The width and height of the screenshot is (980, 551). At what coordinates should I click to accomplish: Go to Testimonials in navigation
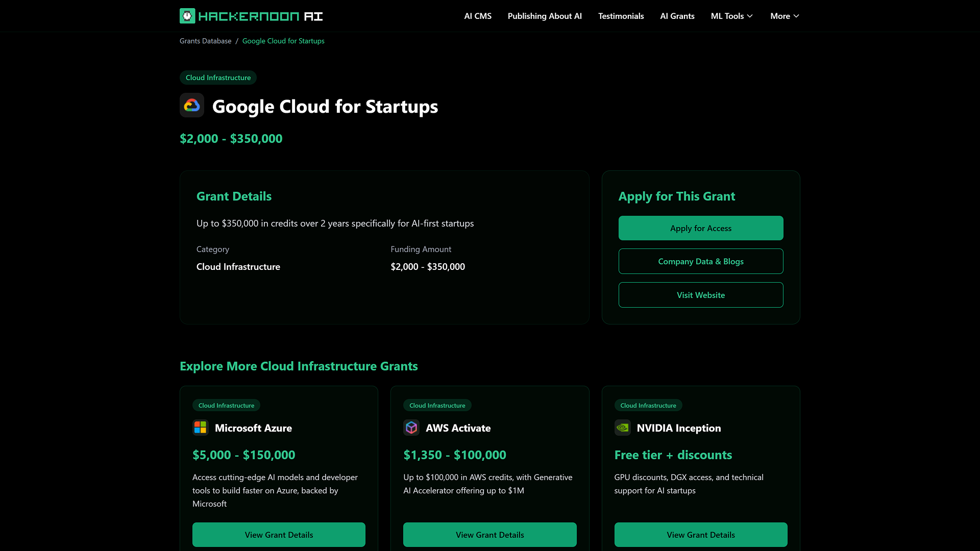pos(621,16)
